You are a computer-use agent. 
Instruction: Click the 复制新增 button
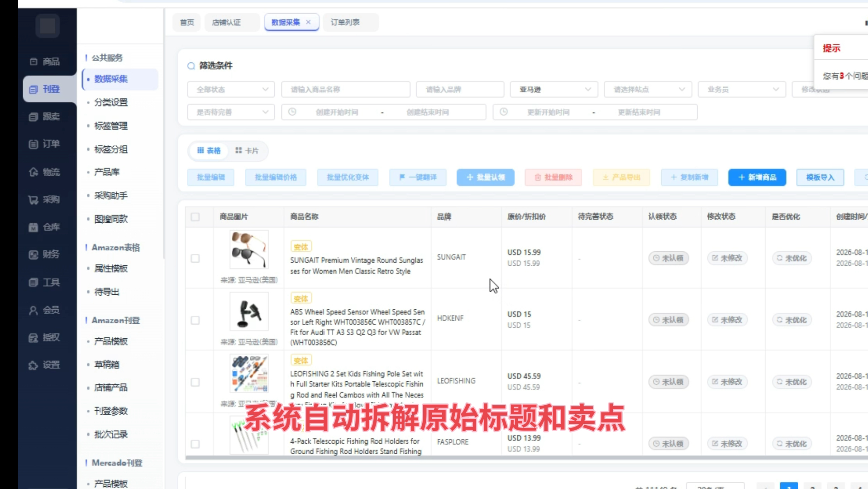[x=689, y=177]
